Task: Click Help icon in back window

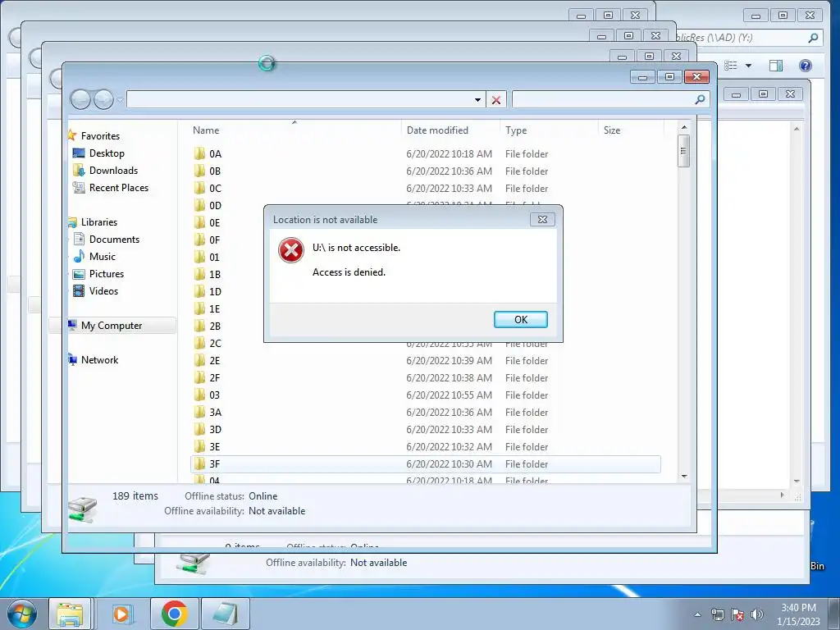Action: pyautogui.click(x=806, y=66)
